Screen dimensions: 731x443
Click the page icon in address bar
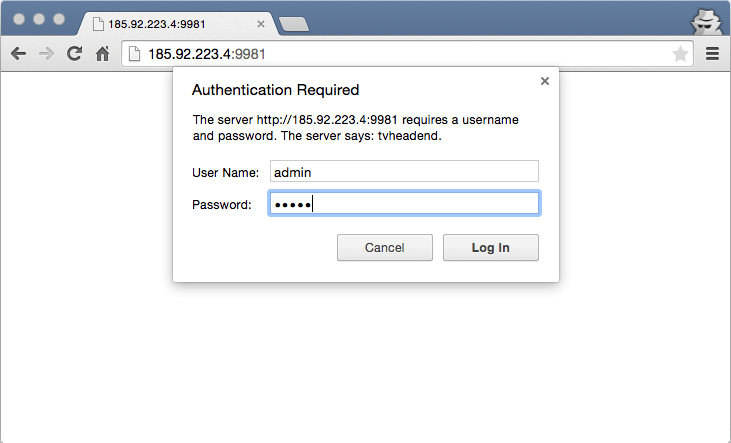pos(134,54)
